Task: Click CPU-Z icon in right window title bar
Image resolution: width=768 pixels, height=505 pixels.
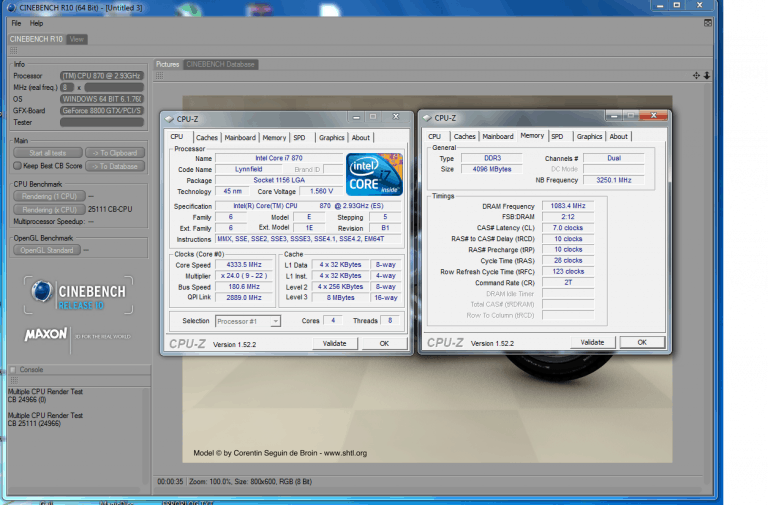Action: 427,118
